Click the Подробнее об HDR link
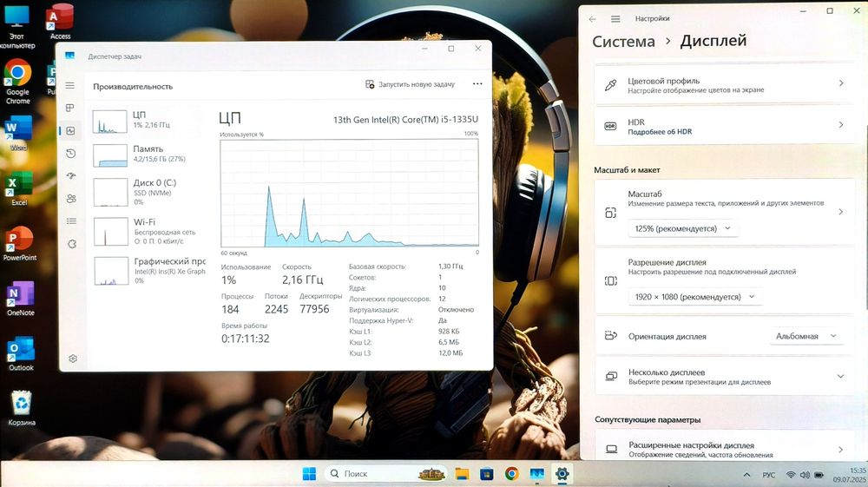This screenshot has height=487, width=868. coord(660,132)
